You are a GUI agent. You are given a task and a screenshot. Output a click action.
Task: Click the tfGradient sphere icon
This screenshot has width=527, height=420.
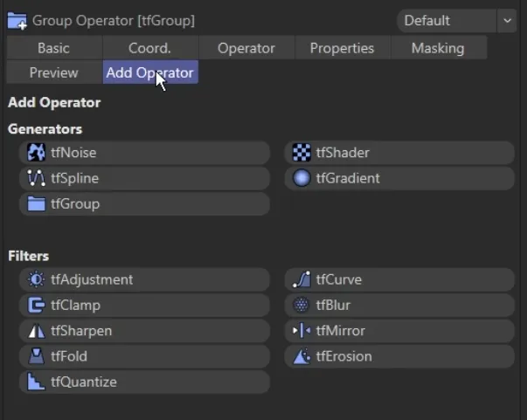click(302, 178)
